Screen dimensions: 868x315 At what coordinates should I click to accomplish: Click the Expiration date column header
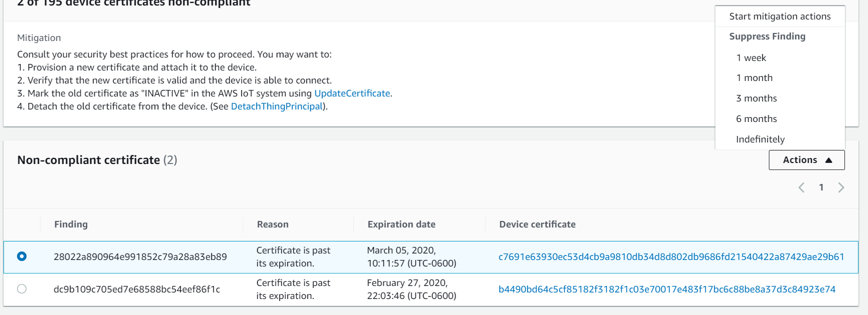point(401,224)
